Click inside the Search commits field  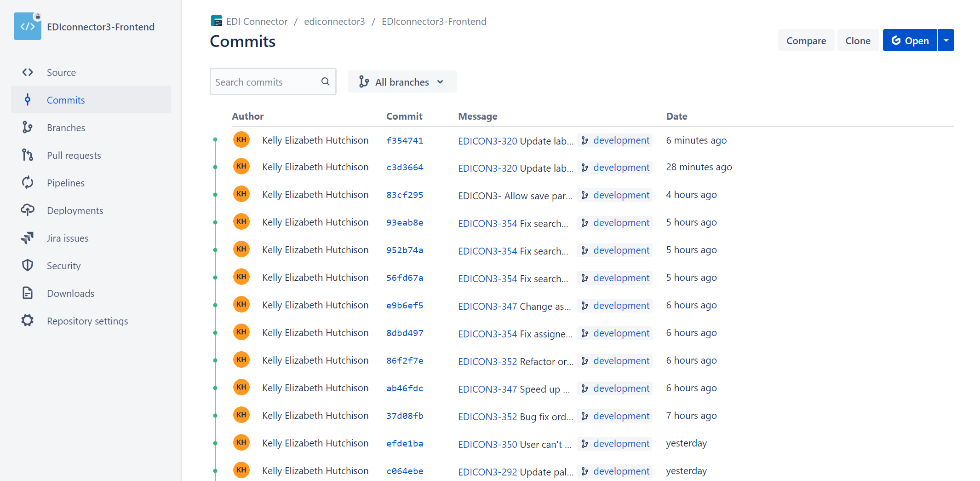point(264,81)
